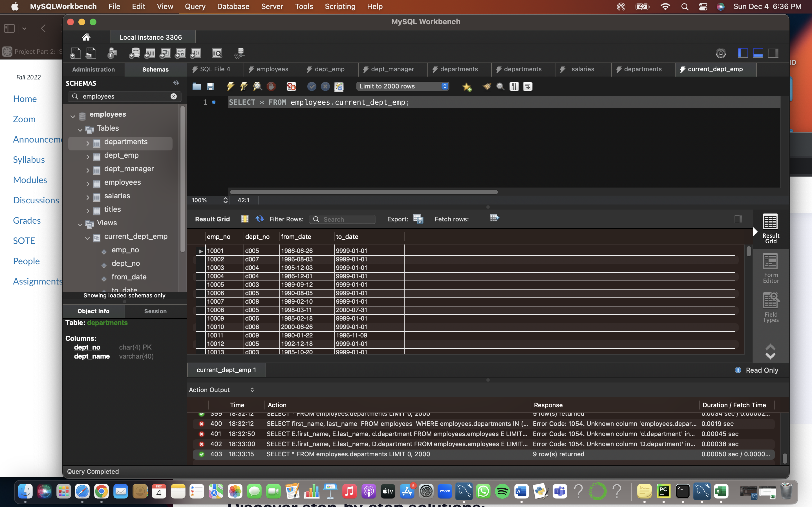Export the result grid recordset
812x507 pixels.
coord(418,219)
